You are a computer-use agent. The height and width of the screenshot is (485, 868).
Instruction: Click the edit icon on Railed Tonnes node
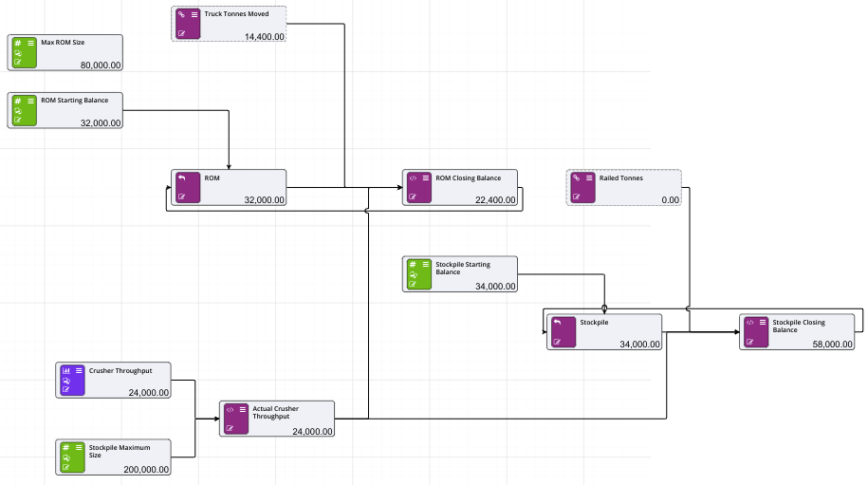576,196
